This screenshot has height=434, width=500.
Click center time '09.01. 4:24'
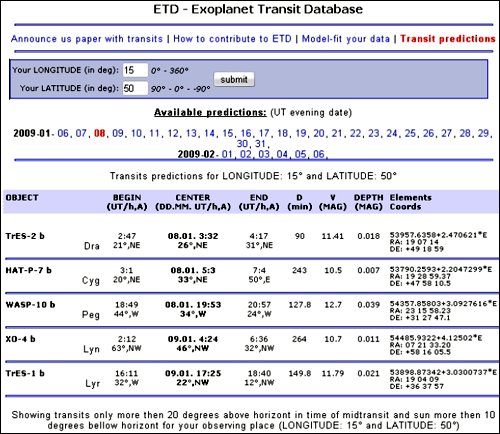tap(193, 339)
